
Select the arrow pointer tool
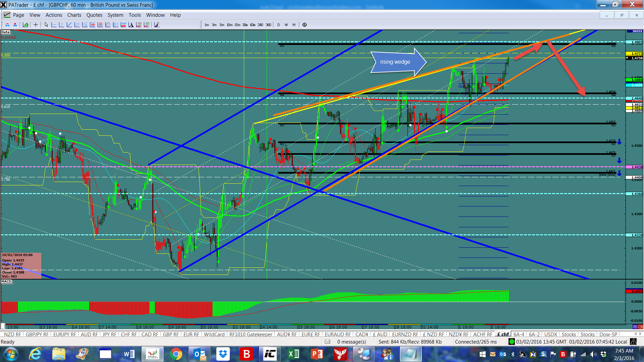click(46, 24)
